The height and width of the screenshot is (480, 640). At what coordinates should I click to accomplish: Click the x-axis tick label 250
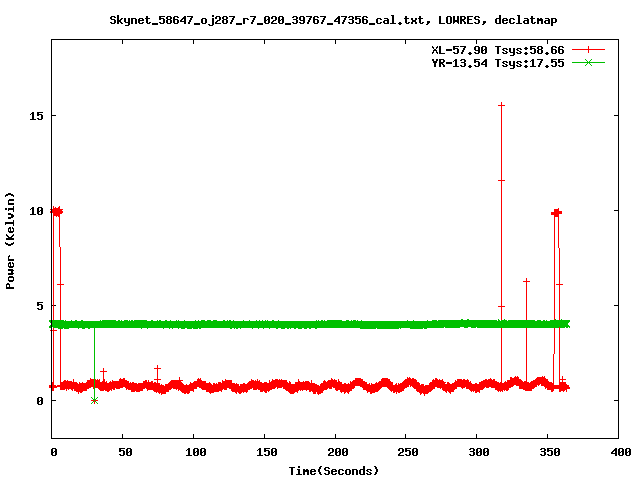[x=408, y=452]
